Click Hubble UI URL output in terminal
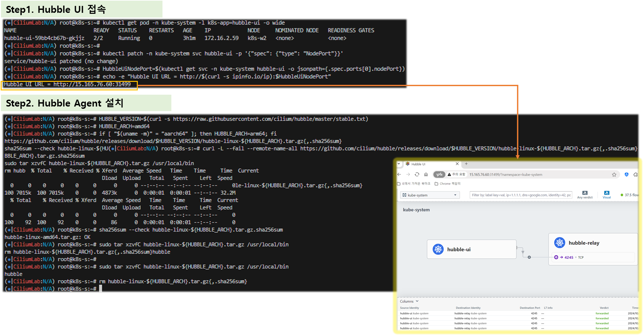Screen dimensions: 644x336 (x=67, y=84)
